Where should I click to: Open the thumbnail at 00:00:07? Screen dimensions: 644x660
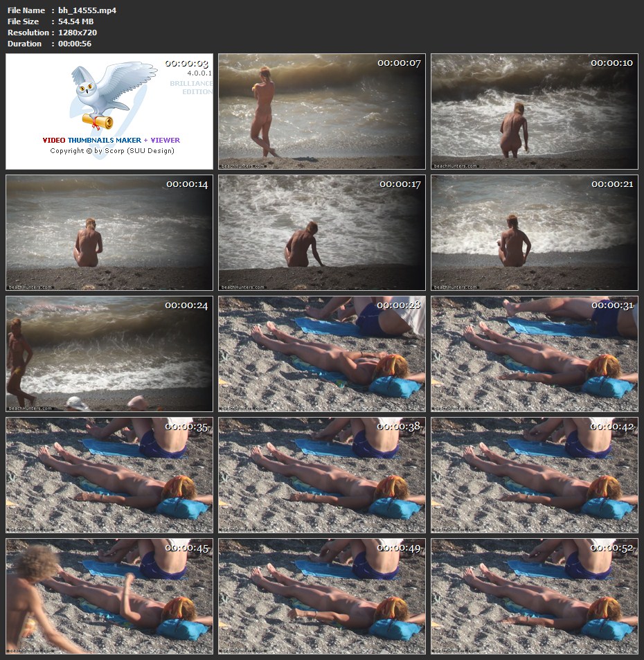[322, 112]
